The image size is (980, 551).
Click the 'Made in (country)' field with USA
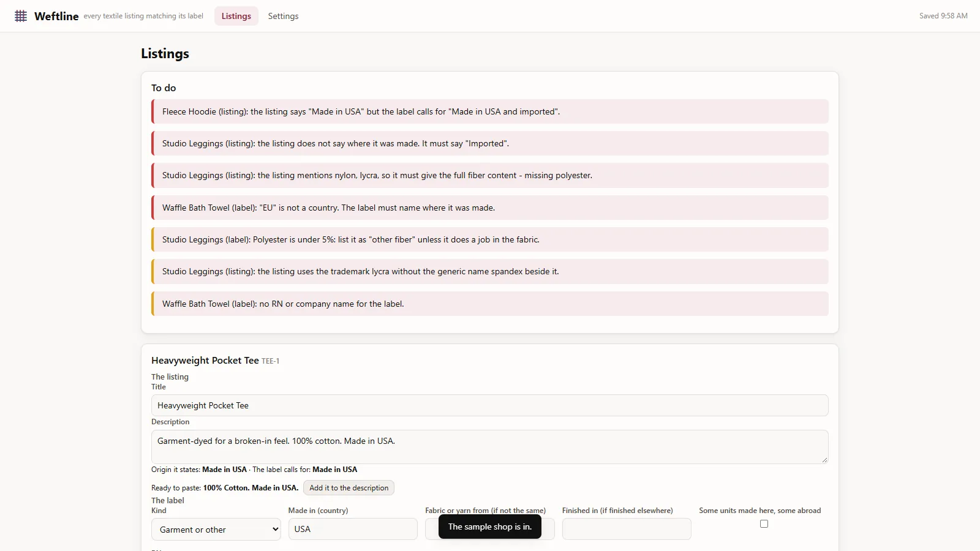353,529
